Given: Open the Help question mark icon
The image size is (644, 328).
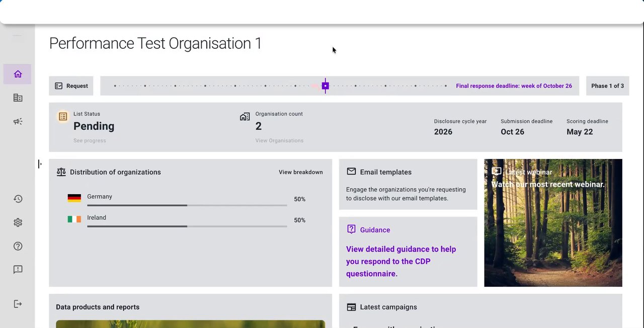Looking at the screenshot, I should tap(18, 246).
